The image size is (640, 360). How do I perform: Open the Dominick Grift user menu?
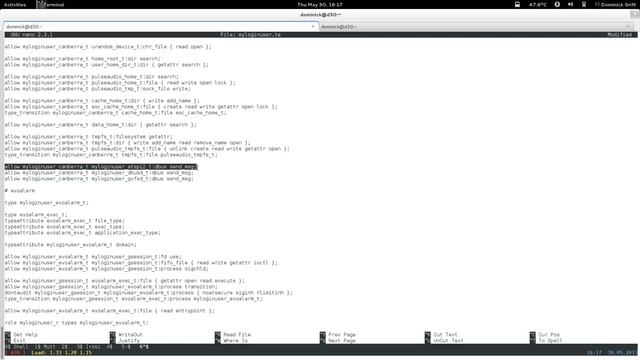tap(616, 4)
